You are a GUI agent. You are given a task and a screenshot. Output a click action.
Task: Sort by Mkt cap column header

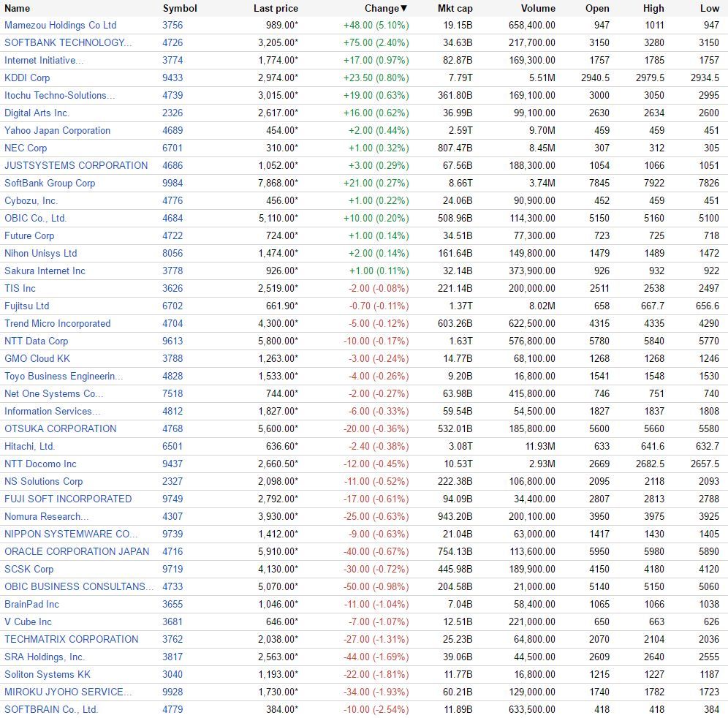(x=455, y=8)
